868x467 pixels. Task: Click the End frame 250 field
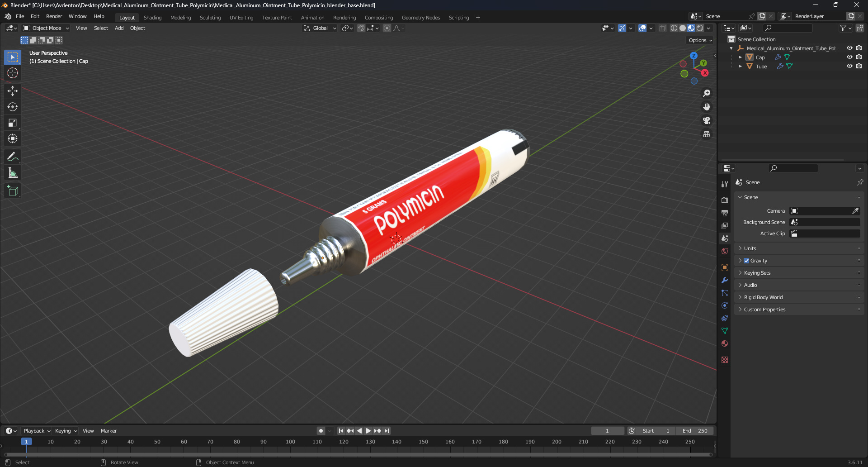695,431
